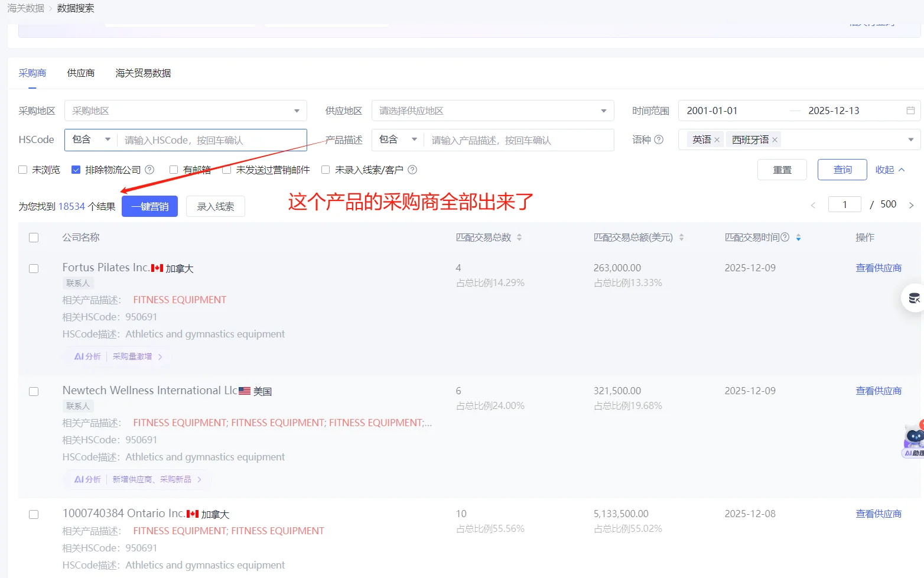The image size is (924, 578).
Task: Select the Fortus Pilates Inc. row checkbox
Action: click(x=34, y=268)
